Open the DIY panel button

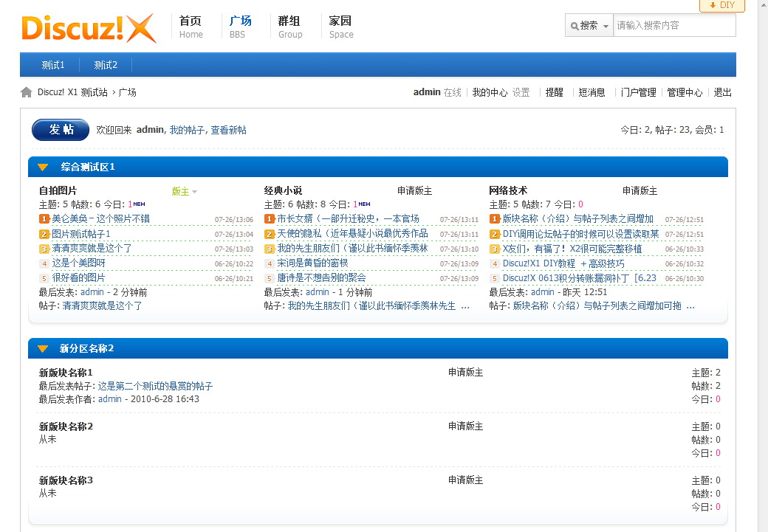click(x=722, y=5)
